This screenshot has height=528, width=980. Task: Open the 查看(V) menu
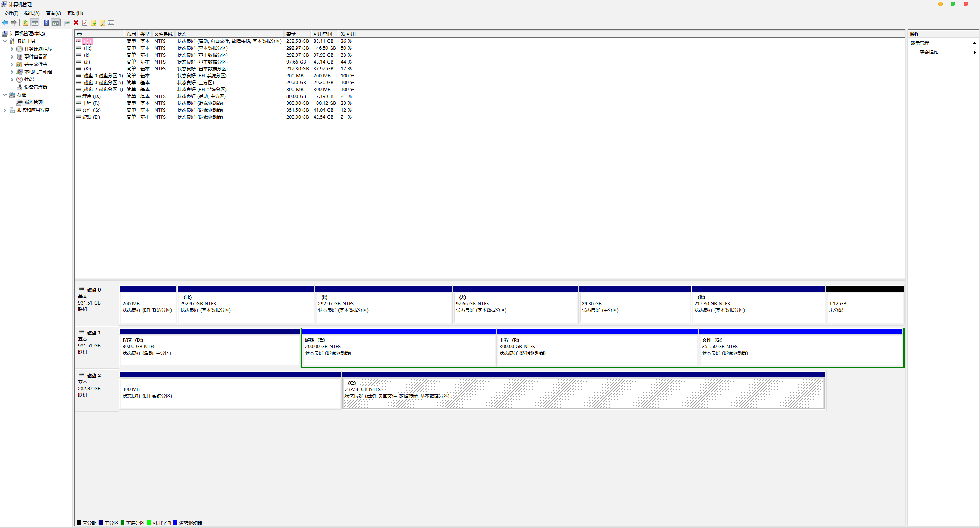click(x=53, y=13)
